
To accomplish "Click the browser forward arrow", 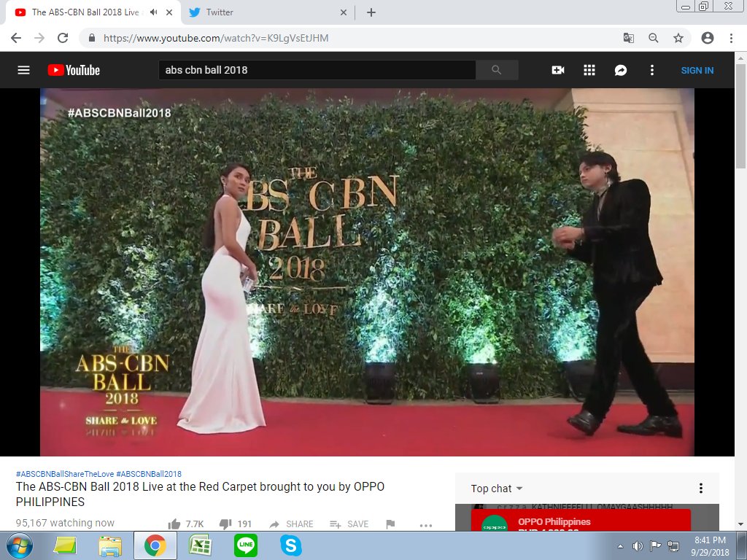I will coord(39,38).
